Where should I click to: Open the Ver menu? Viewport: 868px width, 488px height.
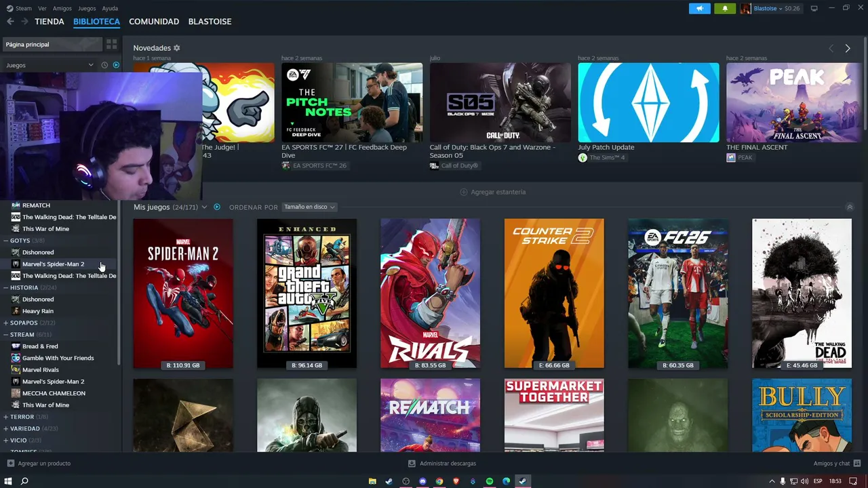point(43,8)
